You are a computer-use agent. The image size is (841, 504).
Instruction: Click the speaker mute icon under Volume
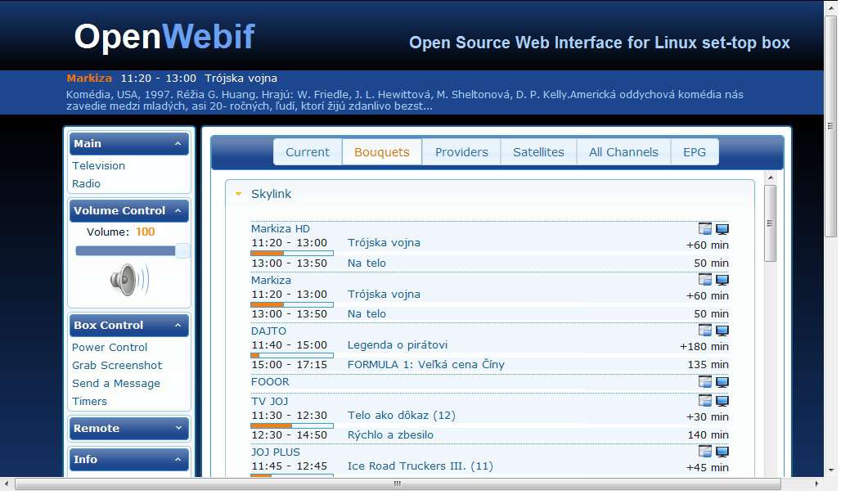pyautogui.click(x=129, y=279)
